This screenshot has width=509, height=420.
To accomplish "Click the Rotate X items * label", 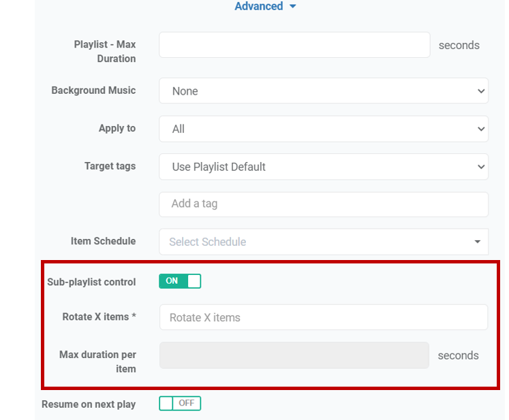I will [99, 317].
